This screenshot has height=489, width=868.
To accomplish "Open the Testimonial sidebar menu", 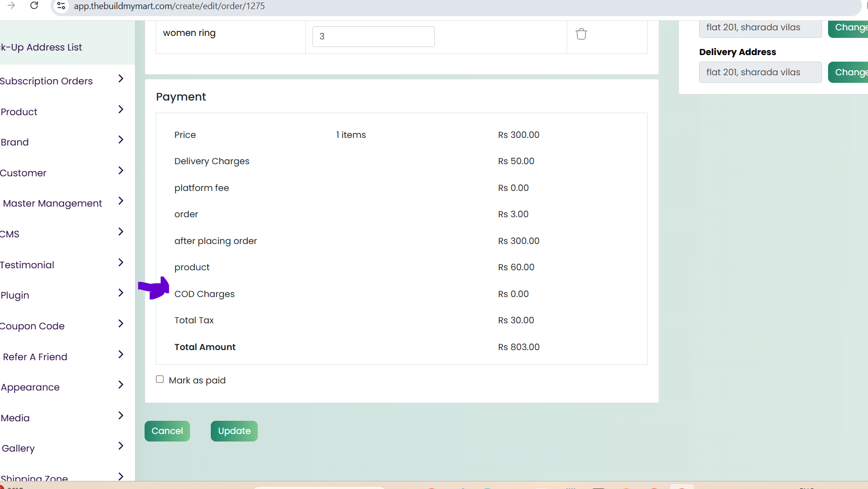I will (x=27, y=265).
